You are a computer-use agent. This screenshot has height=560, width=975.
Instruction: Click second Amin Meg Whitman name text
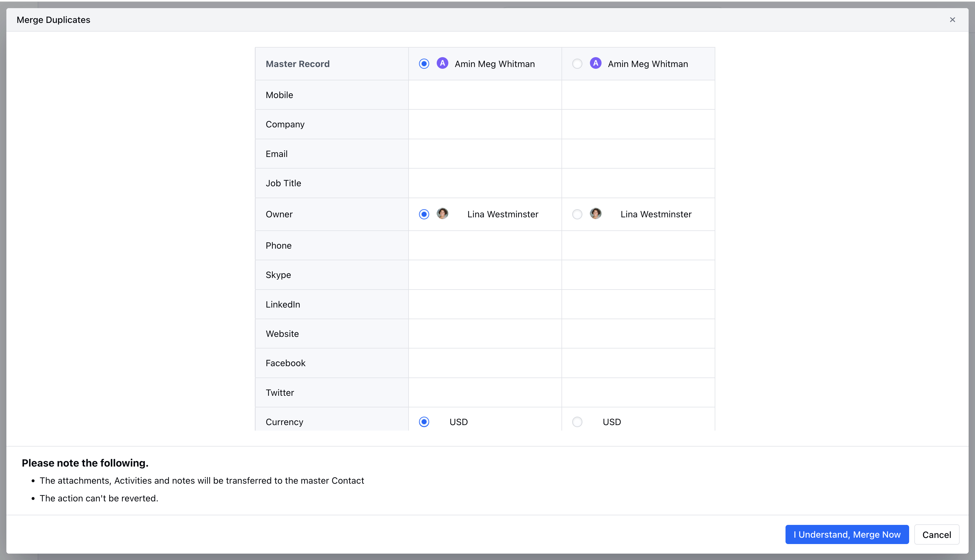tap(648, 64)
